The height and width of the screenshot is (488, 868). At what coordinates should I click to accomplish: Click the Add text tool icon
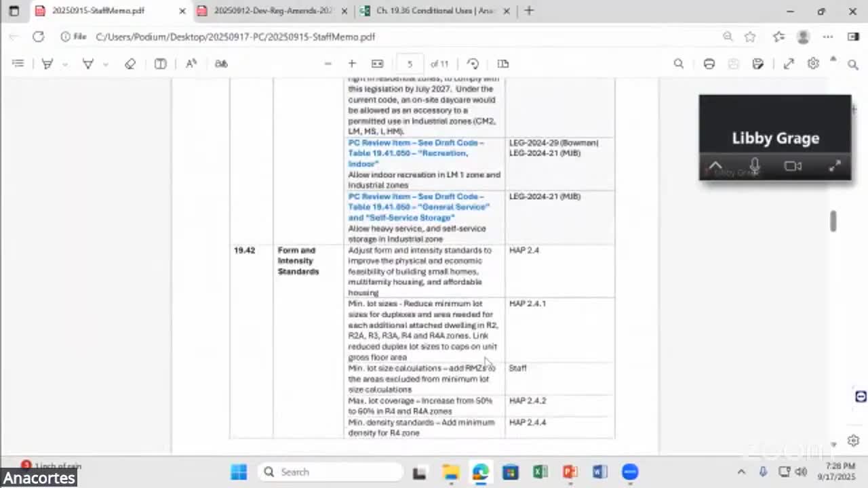161,64
